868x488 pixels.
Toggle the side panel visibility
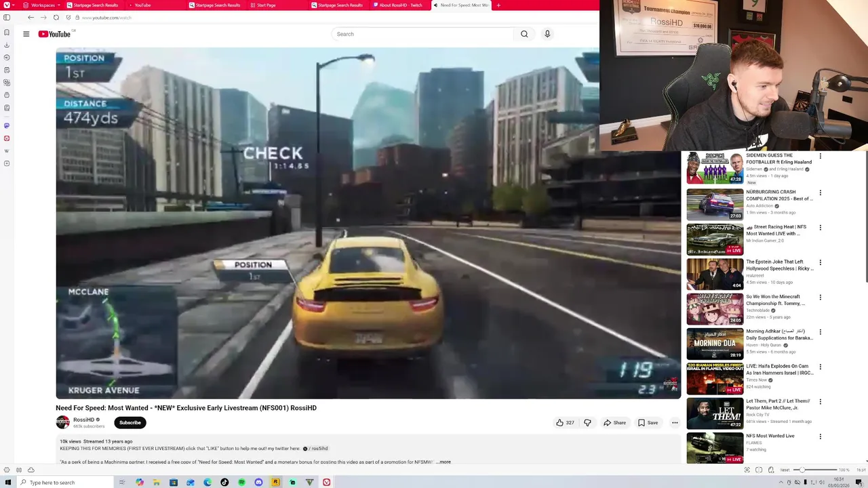[x=7, y=18]
